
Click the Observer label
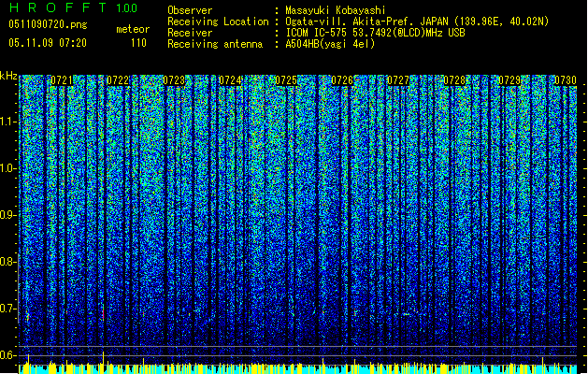pyautogui.click(x=190, y=10)
